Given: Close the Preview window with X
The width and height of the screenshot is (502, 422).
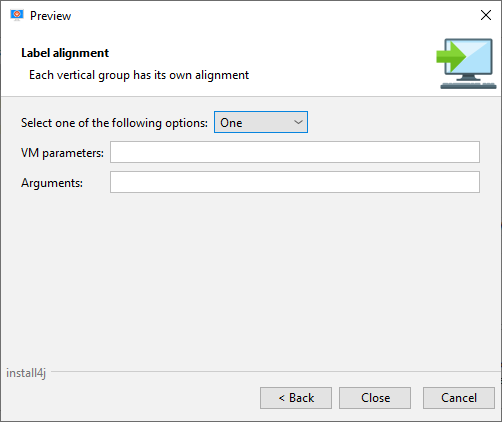Looking at the screenshot, I should pyautogui.click(x=486, y=15).
